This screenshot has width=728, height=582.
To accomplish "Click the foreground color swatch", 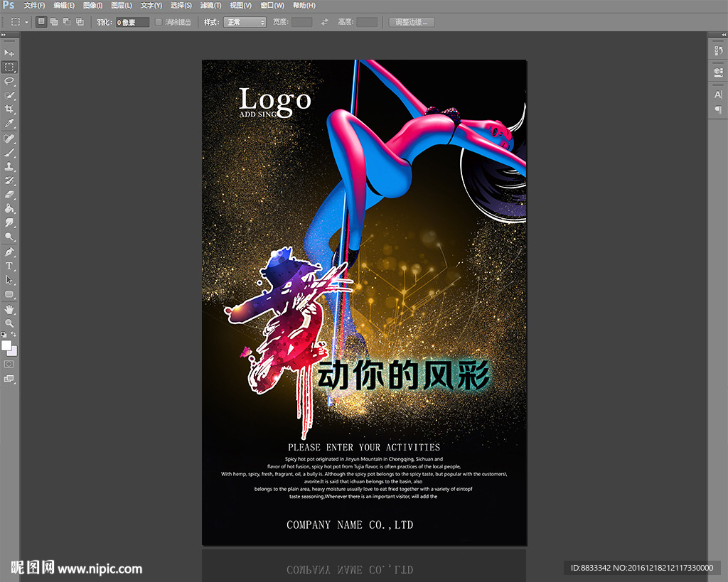I will coord(6,345).
